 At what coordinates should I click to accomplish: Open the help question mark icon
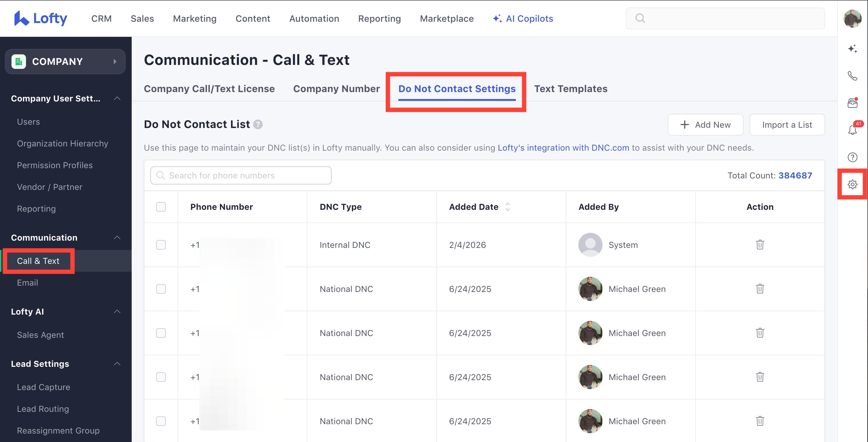click(853, 157)
